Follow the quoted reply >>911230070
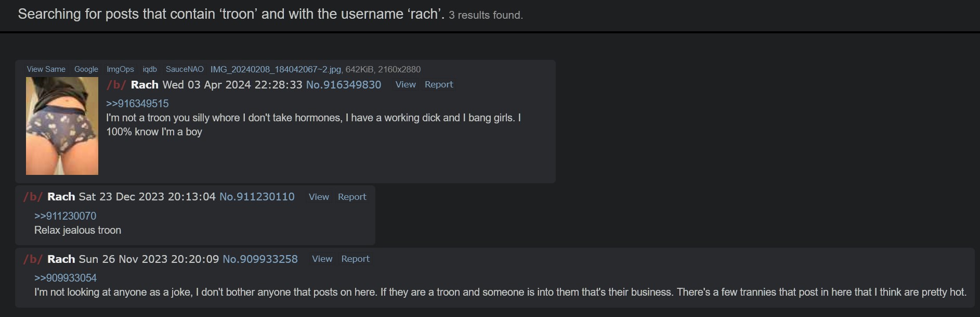Screen dimensions: 980x317 coord(65,216)
